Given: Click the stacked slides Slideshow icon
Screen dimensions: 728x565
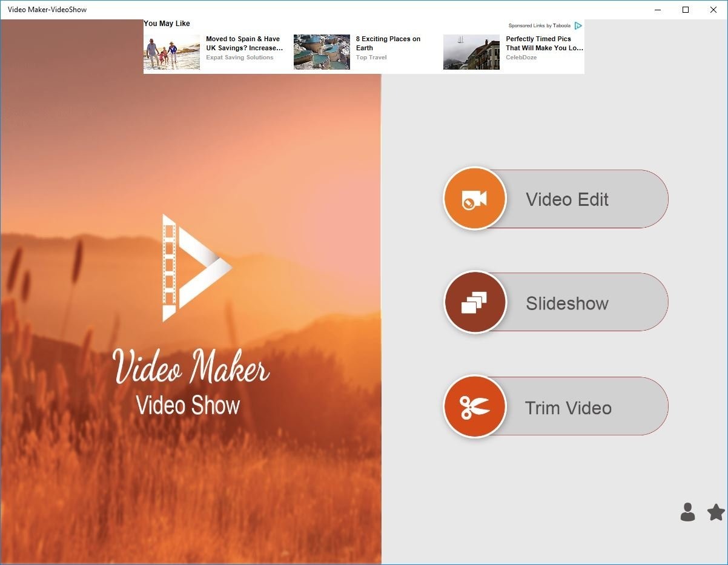Looking at the screenshot, I should pyautogui.click(x=474, y=302).
